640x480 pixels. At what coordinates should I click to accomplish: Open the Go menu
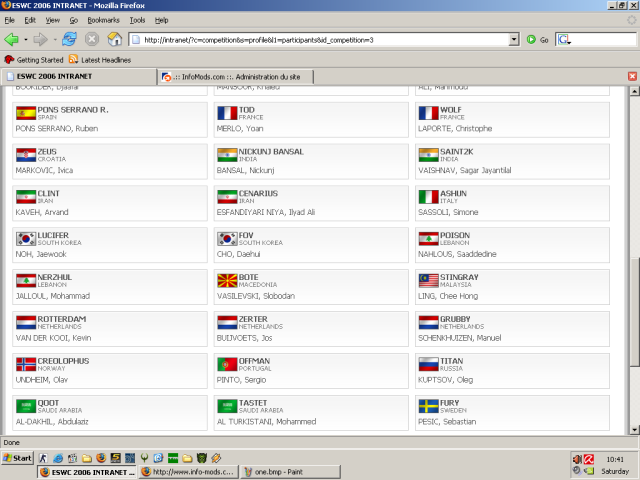(x=73, y=20)
